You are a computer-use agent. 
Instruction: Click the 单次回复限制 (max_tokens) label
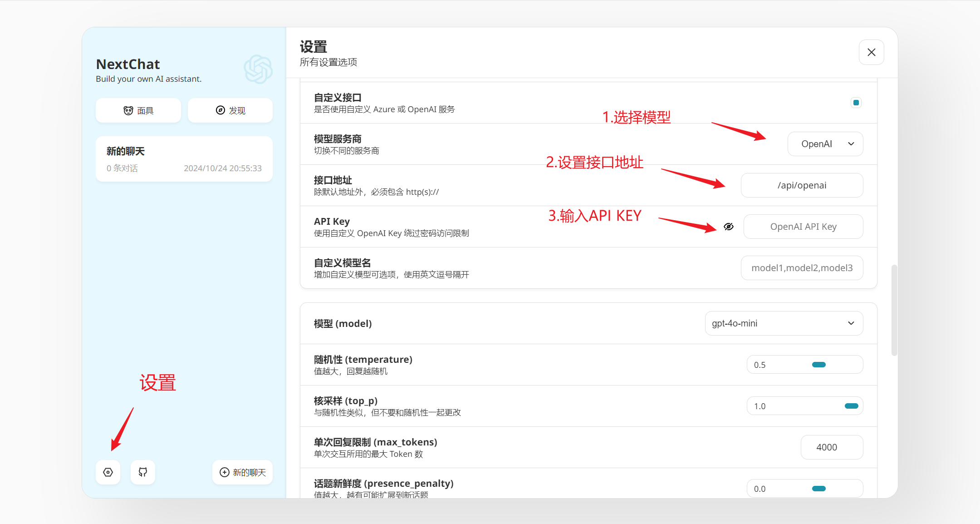(x=376, y=442)
